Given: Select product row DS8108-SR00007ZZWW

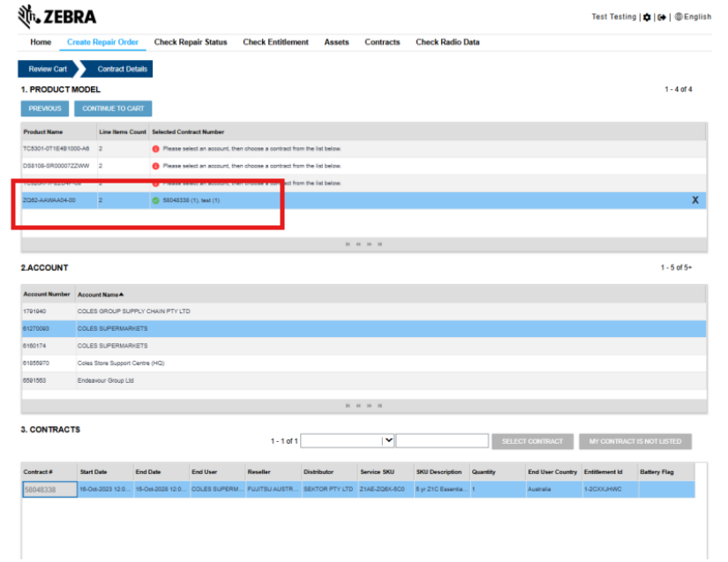Looking at the screenshot, I should coord(364,166).
